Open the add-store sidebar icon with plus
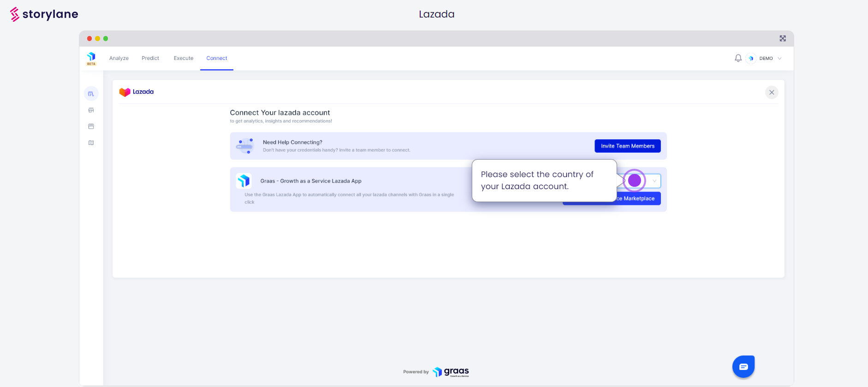Viewport: 868px width, 387px height. pyautogui.click(x=91, y=94)
